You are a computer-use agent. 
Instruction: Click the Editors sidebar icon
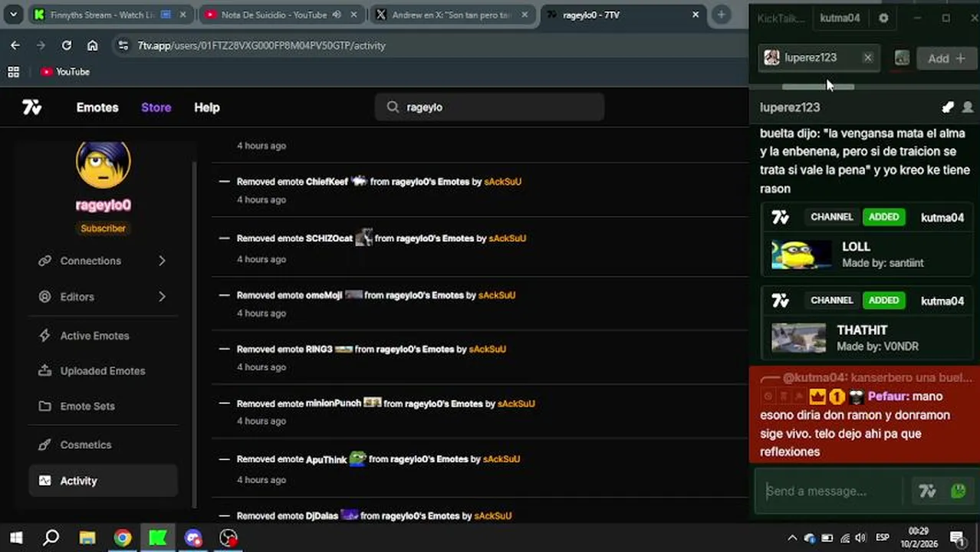(45, 297)
